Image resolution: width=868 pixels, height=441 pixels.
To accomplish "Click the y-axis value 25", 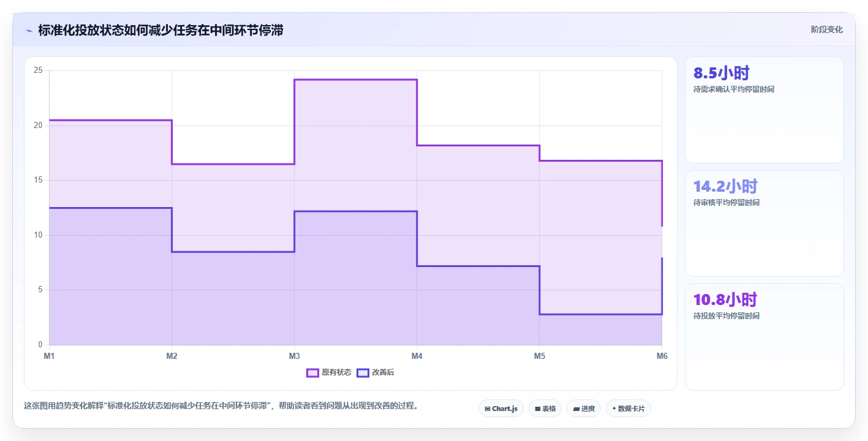I will [x=38, y=70].
